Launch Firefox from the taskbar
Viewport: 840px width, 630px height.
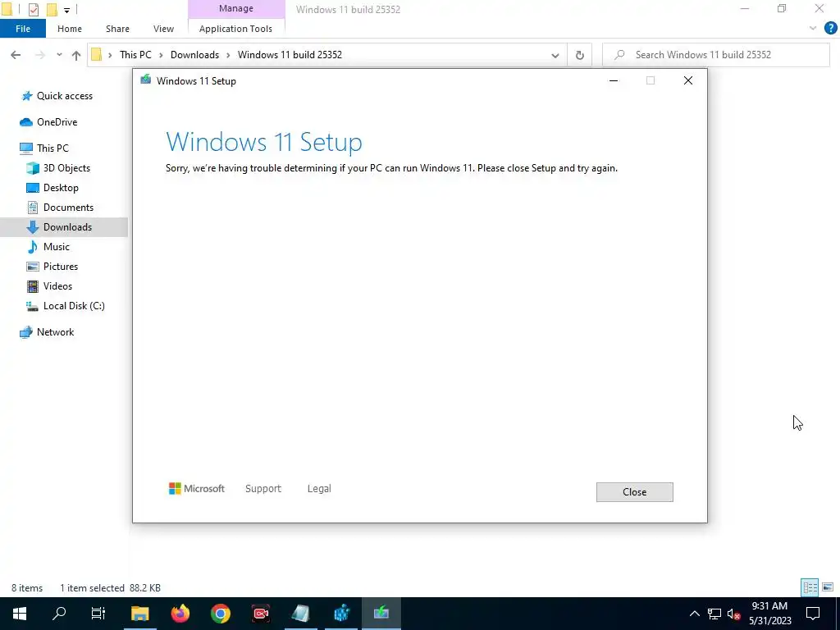pos(180,614)
